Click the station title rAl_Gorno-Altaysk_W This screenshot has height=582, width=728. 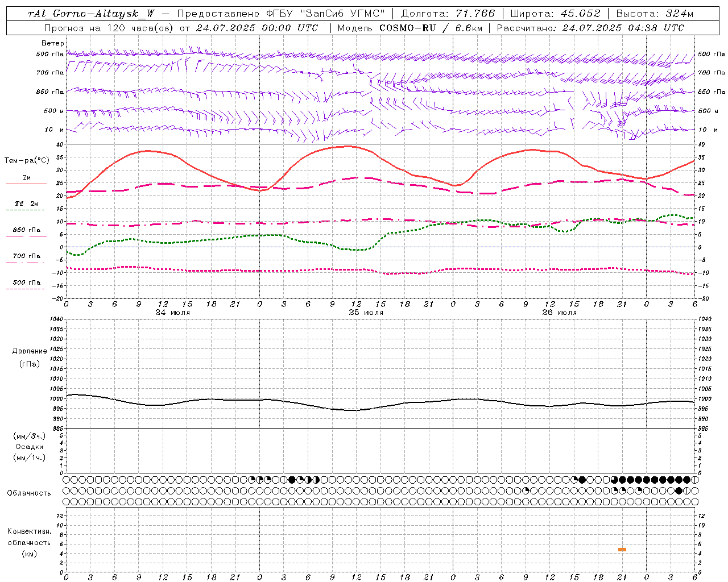coord(92,14)
